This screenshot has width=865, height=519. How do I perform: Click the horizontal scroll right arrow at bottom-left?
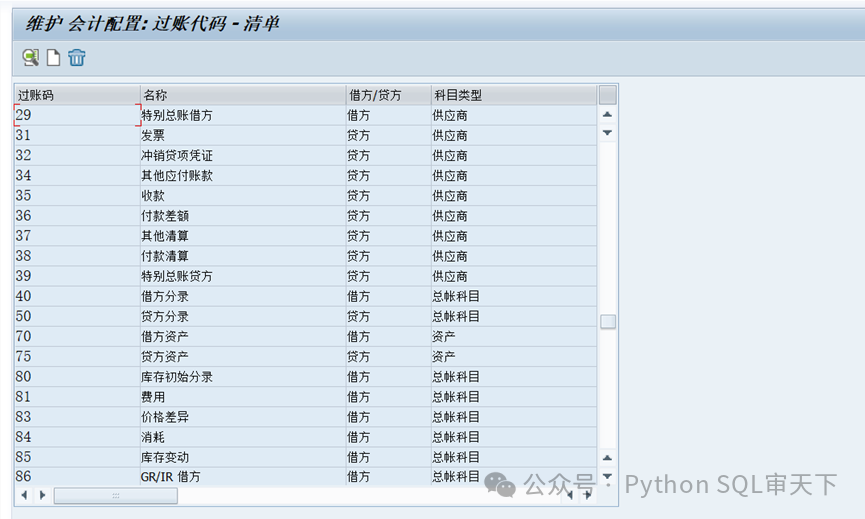(42, 495)
